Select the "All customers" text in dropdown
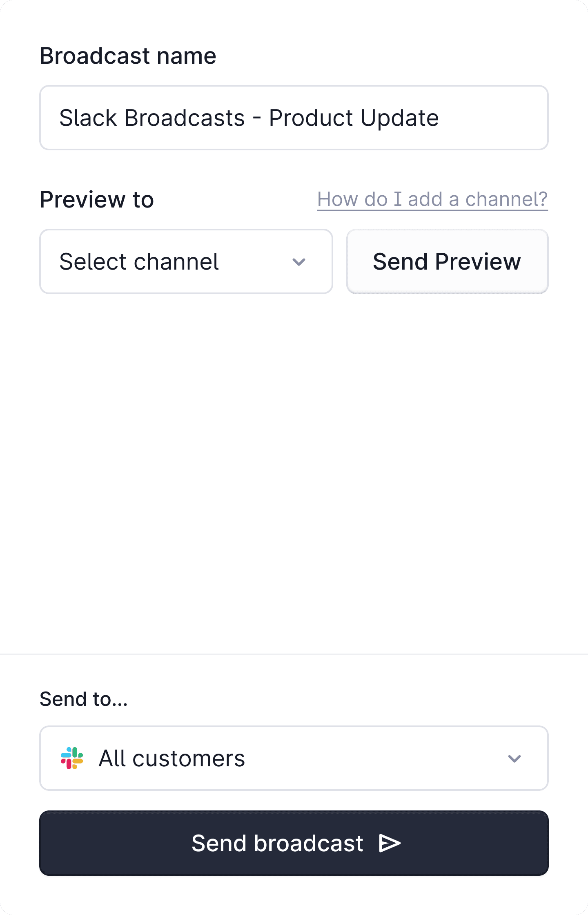This screenshot has width=588, height=915. click(171, 759)
